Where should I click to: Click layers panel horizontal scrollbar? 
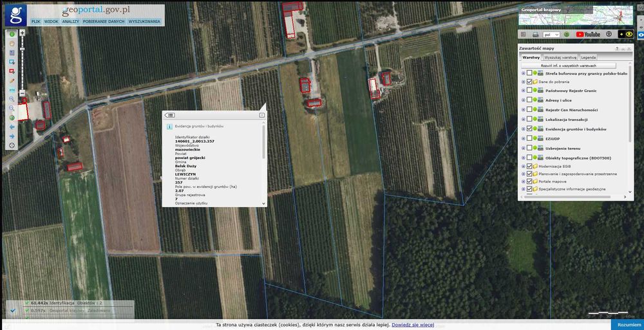[567, 197]
